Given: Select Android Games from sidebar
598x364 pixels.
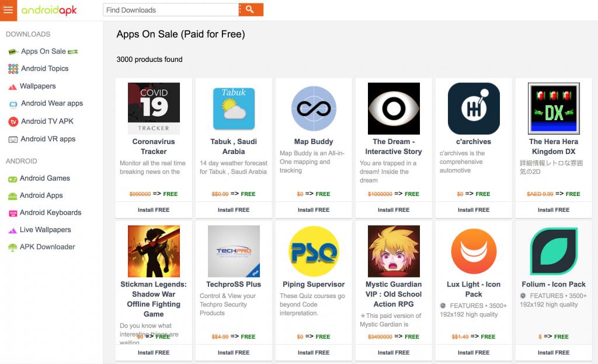Looking at the screenshot, I should tap(44, 178).
